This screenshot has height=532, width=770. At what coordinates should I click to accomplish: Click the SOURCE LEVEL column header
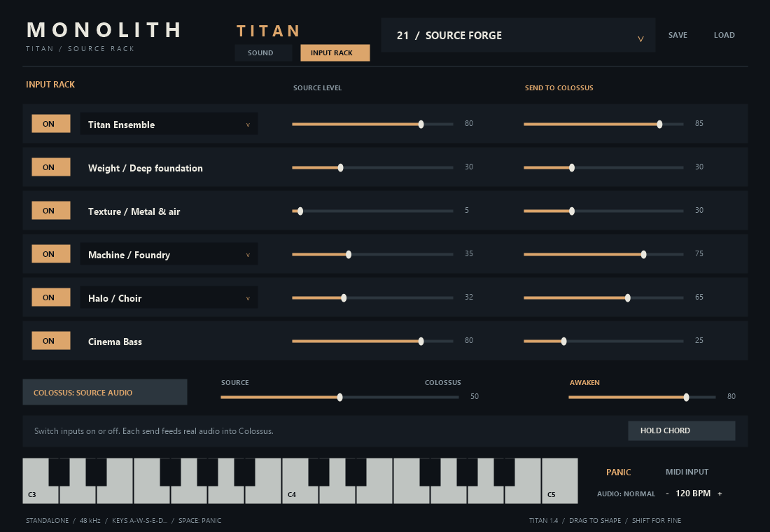point(317,88)
